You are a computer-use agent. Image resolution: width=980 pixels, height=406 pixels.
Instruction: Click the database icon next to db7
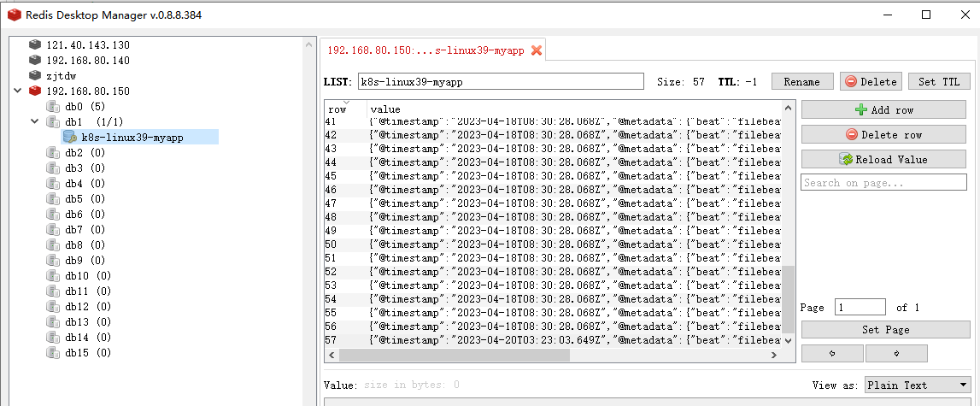tap(52, 229)
